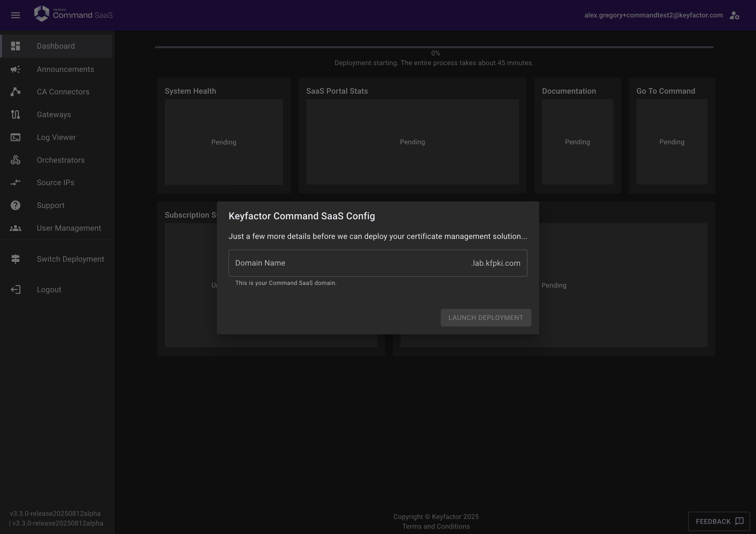
Task: Click Logout in the sidebar
Action: click(49, 290)
